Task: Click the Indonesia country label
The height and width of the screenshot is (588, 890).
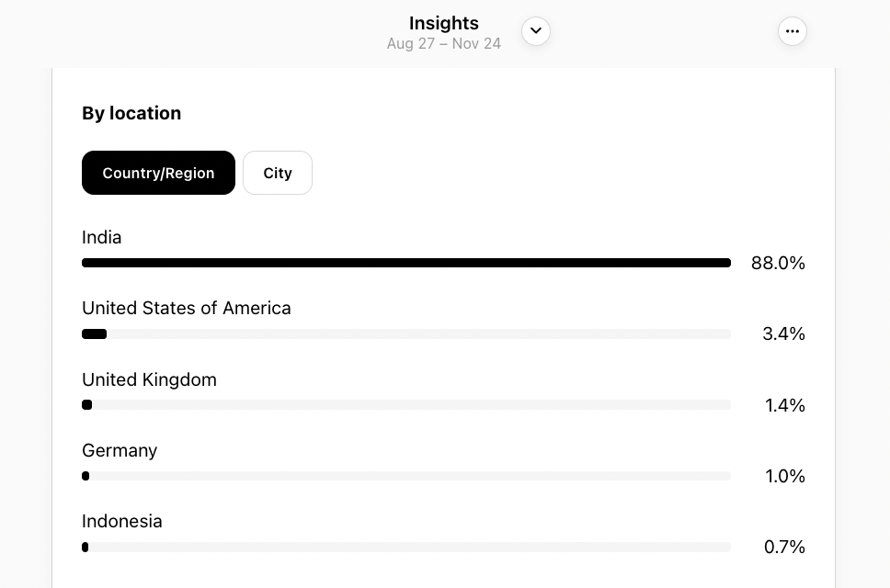Action: 122,521
